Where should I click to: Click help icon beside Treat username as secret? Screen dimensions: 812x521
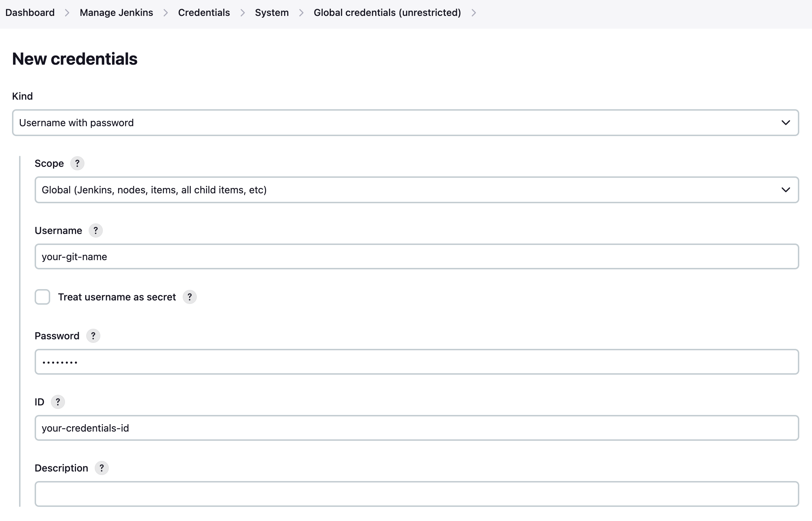coord(189,297)
